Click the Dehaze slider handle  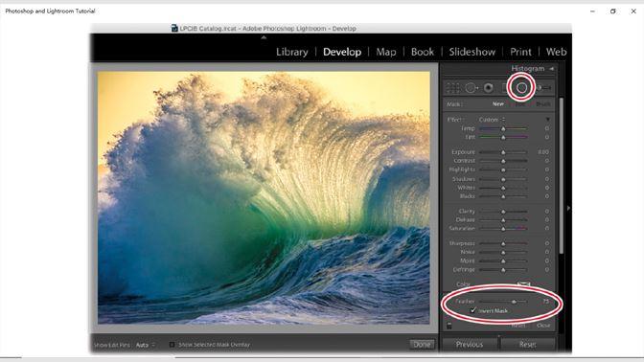[503, 220]
